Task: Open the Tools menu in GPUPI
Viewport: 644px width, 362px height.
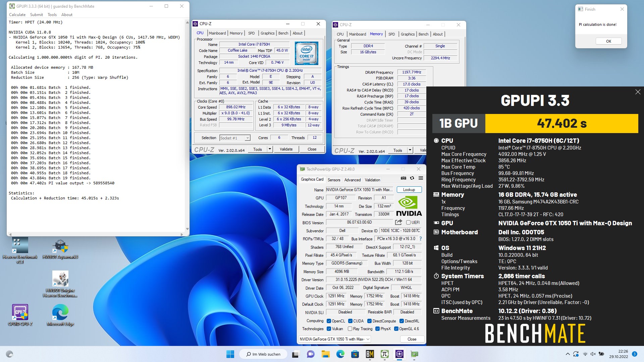Action: [52, 15]
